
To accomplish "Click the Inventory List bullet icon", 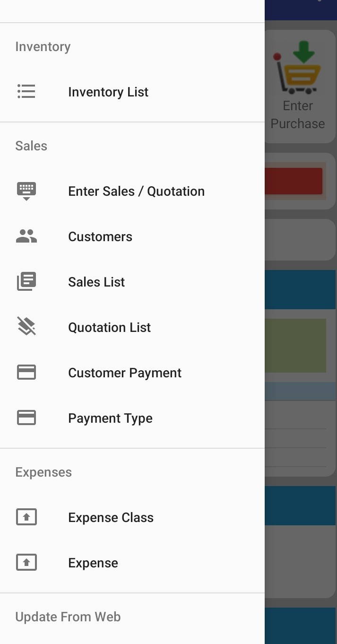I will pyautogui.click(x=26, y=91).
